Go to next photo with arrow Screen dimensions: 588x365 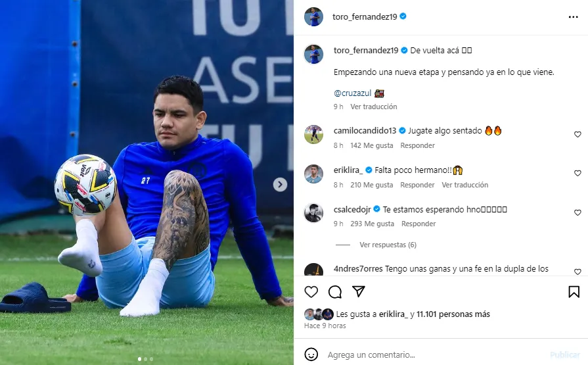click(280, 184)
